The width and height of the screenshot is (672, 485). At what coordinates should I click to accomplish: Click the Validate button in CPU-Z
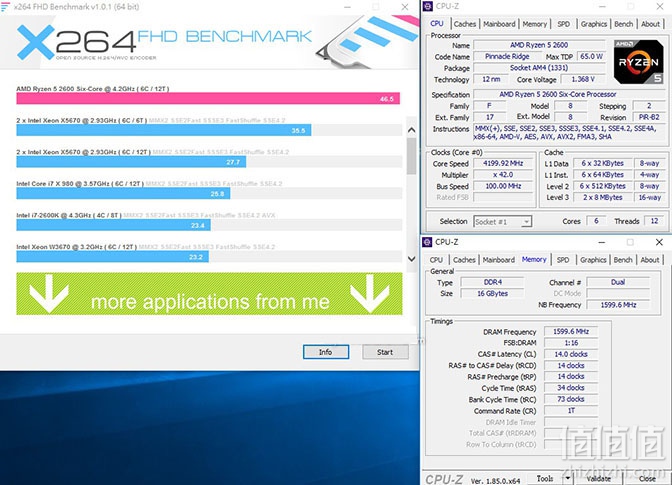(x=598, y=478)
